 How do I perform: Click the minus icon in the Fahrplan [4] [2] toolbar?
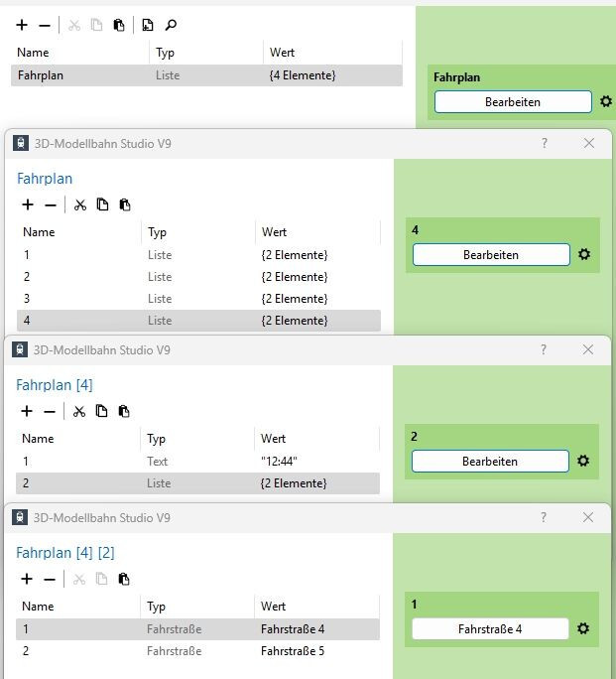50,579
